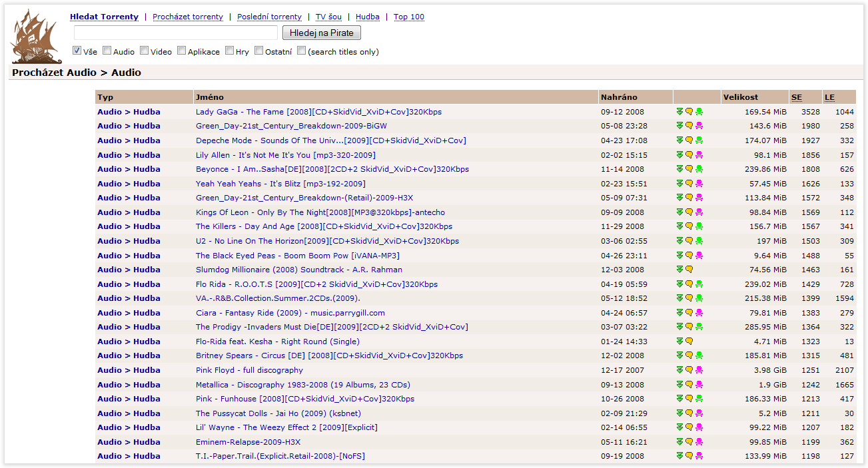Focus the torrent search text field

(x=176, y=33)
